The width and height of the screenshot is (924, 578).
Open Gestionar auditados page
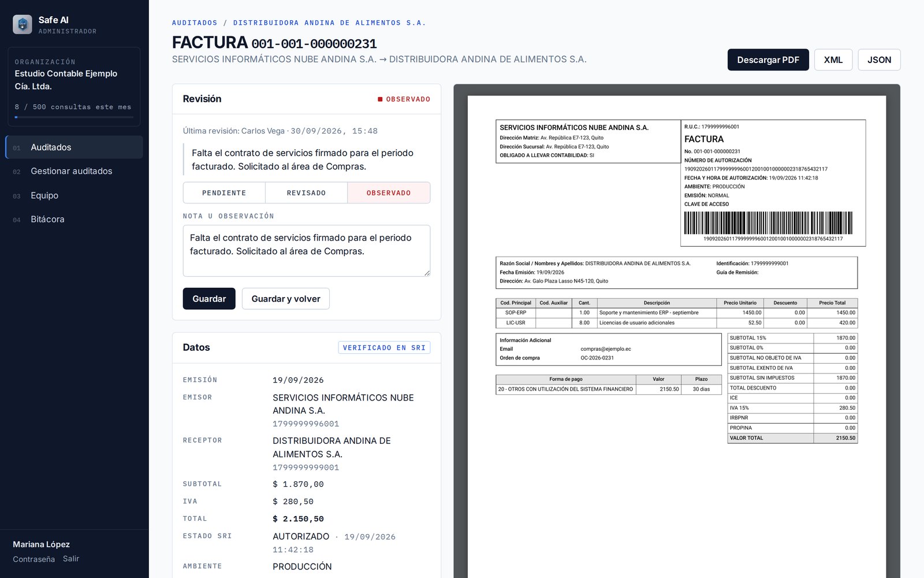point(74,171)
